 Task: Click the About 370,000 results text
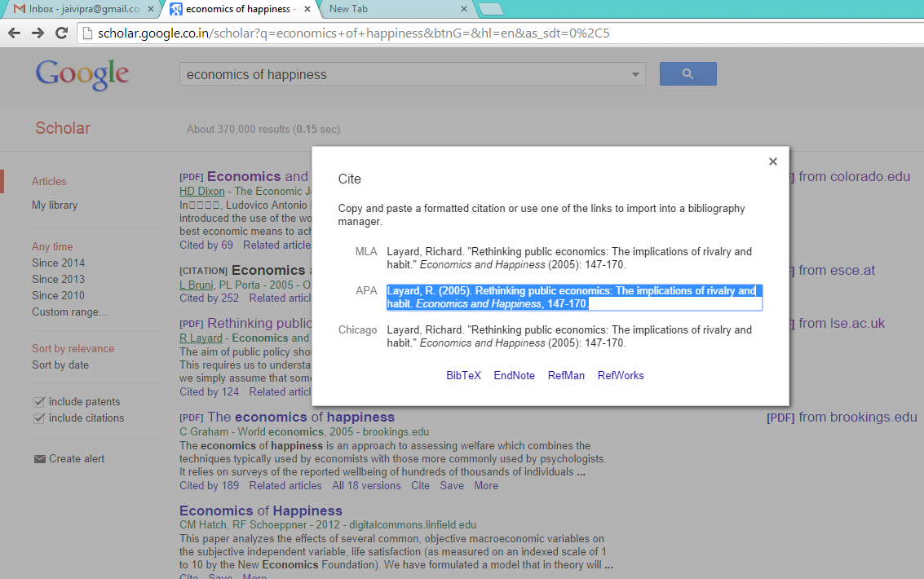pos(263,129)
